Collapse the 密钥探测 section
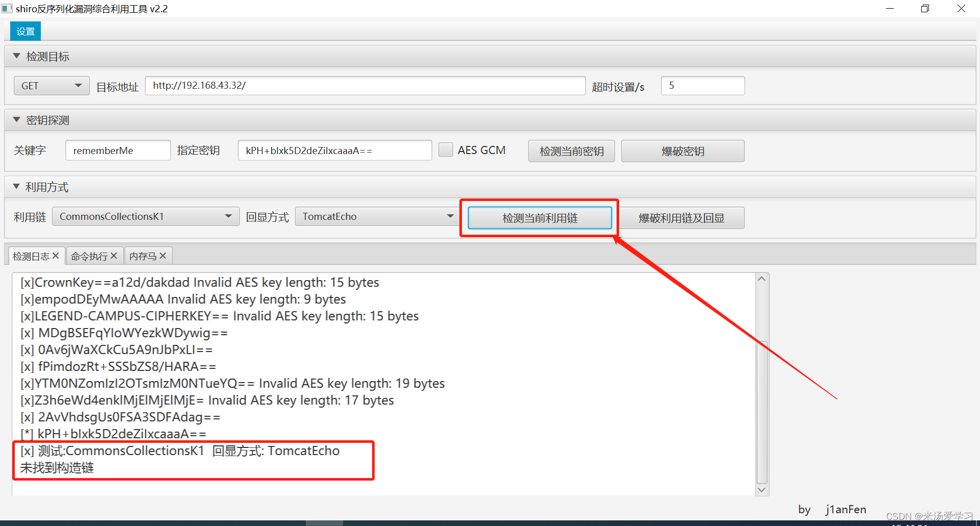 pyautogui.click(x=17, y=120)
